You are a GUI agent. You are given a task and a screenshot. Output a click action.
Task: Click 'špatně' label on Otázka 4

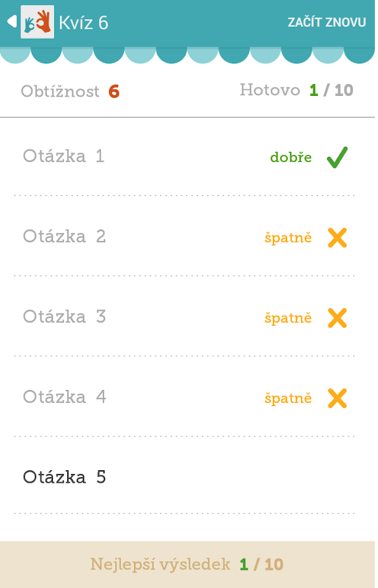coord(288,399)
